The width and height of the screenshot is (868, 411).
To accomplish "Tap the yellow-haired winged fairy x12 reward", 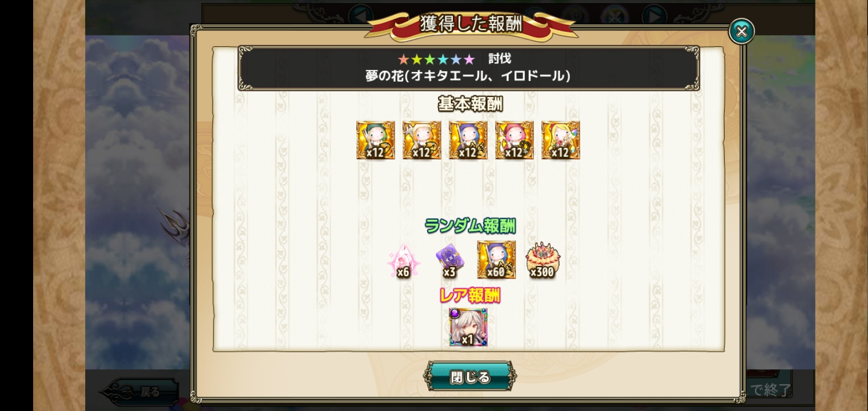I will pos(561,140).
